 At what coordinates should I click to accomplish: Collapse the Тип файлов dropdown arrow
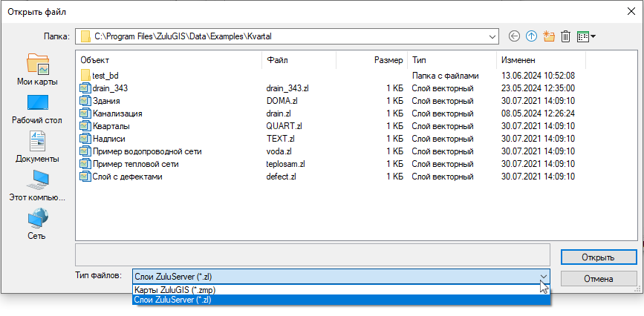[544, 277]
